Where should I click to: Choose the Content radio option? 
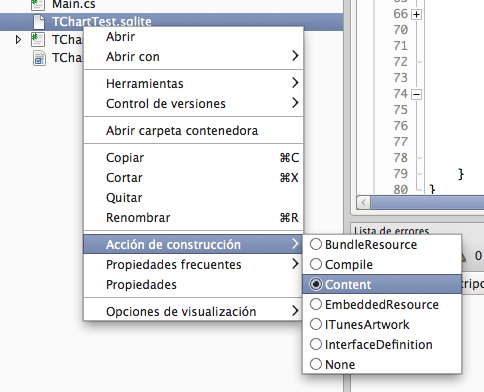[x=382, y=284]
